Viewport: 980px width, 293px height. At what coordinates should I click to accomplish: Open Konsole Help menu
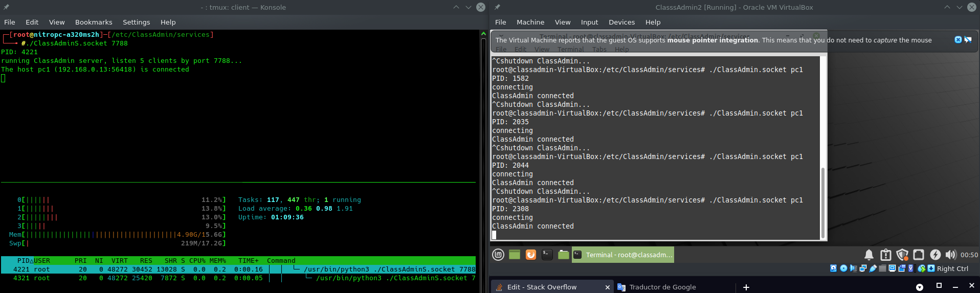(x=168, y=22)
